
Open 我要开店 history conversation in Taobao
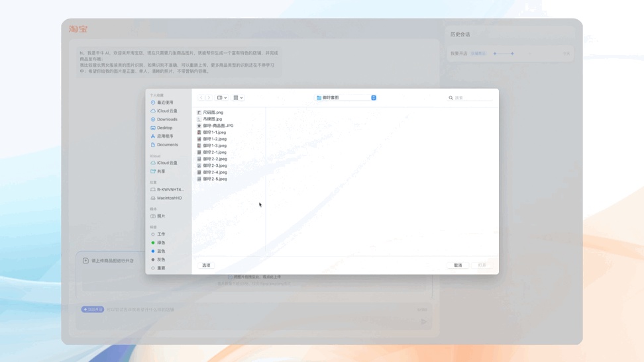point(510,54)
